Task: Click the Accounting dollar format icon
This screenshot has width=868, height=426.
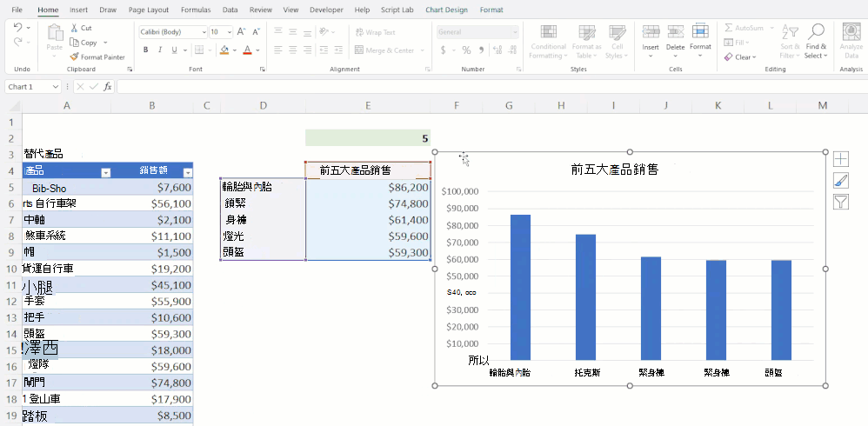Action: 443,50
